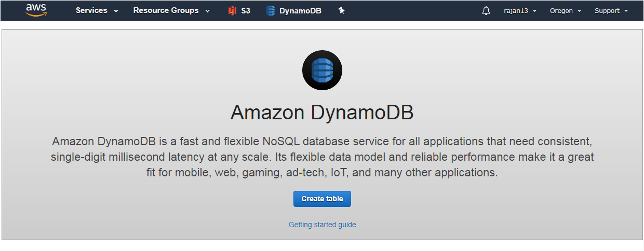Image resolution: width=644 pixels, height=251 pixels.
Task: Click the pushpin icon to edit shortcuts
Action: click(x=341, y=10)
